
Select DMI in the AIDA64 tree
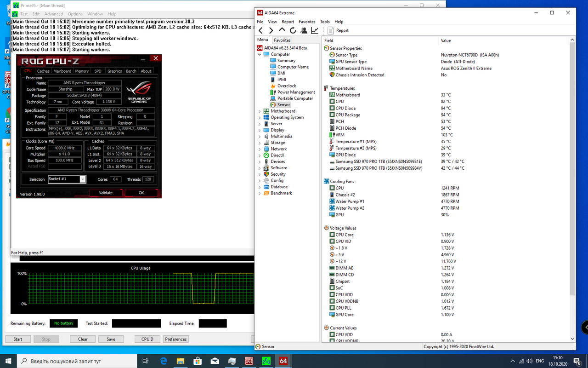coord(281,73)
